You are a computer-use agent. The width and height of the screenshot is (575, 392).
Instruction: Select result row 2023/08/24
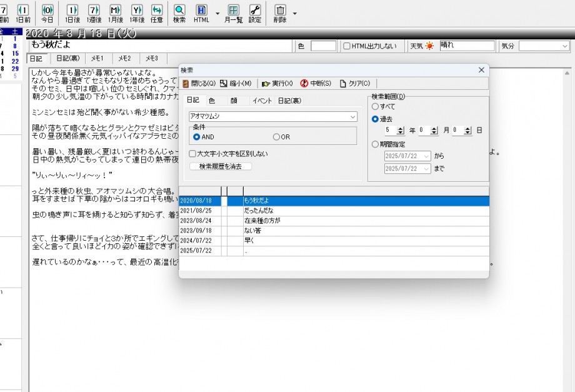(334, 221)
